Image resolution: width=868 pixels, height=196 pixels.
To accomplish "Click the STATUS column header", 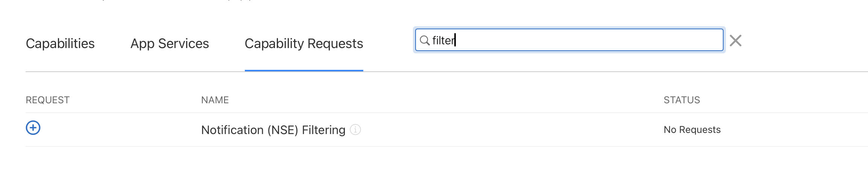I will 682,100.
